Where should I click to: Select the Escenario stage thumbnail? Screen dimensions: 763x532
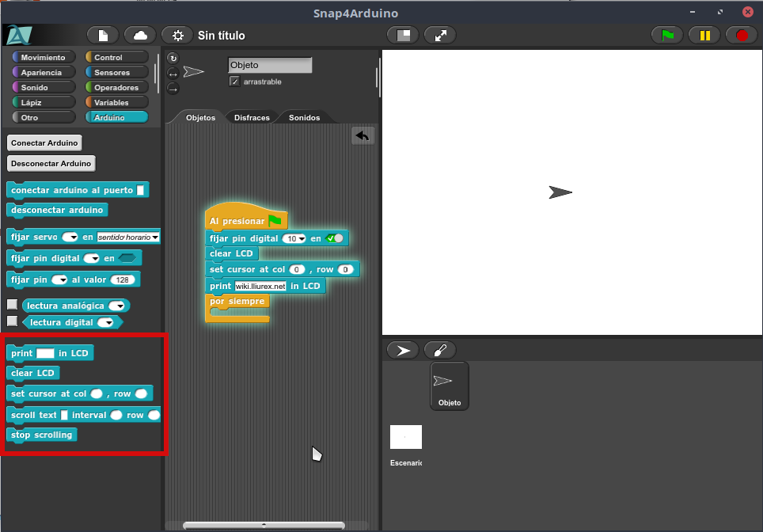[x=406, y=437]
